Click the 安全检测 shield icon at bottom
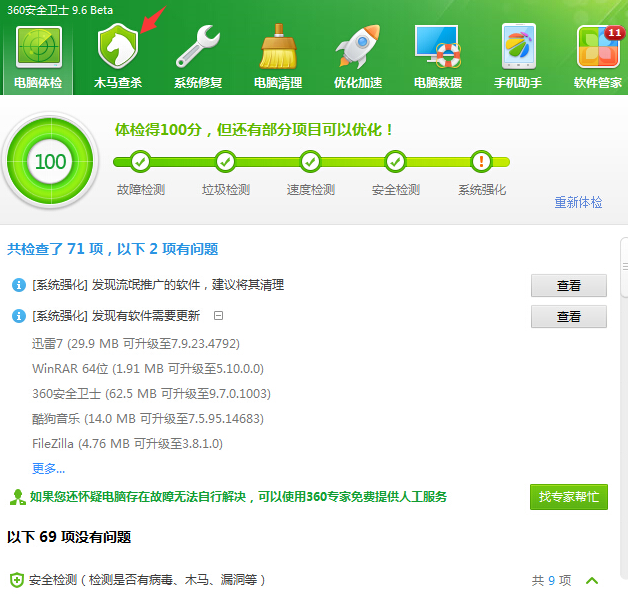 [x=17, y=580]
